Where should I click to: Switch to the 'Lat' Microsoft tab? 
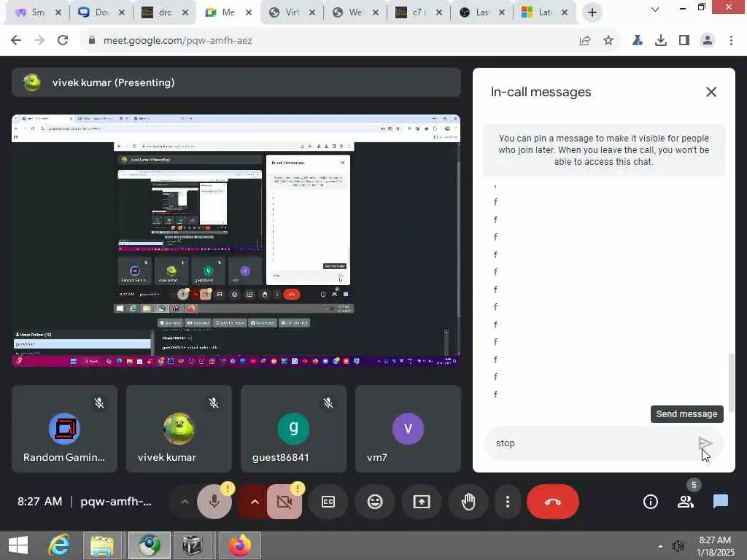(x=544, y=12)
